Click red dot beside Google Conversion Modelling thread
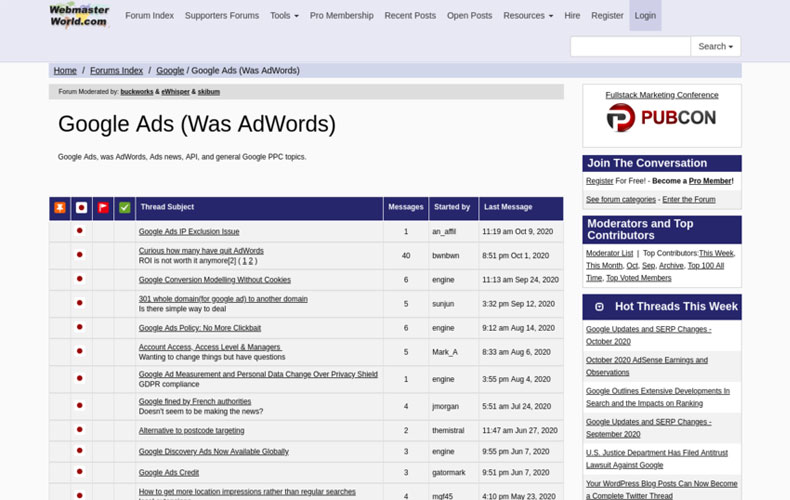This screenshot has height=500, width=790. (x=80, y=279)
